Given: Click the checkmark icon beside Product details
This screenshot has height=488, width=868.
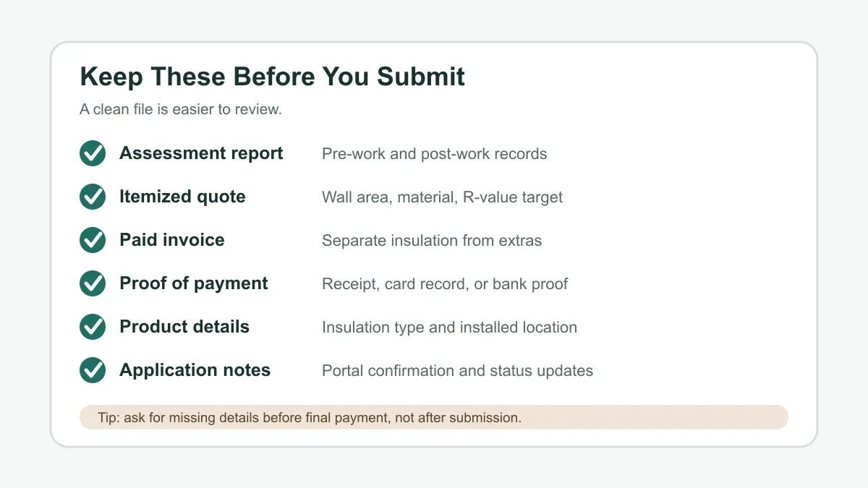Looking at the screenshot, I should (93, 327).
